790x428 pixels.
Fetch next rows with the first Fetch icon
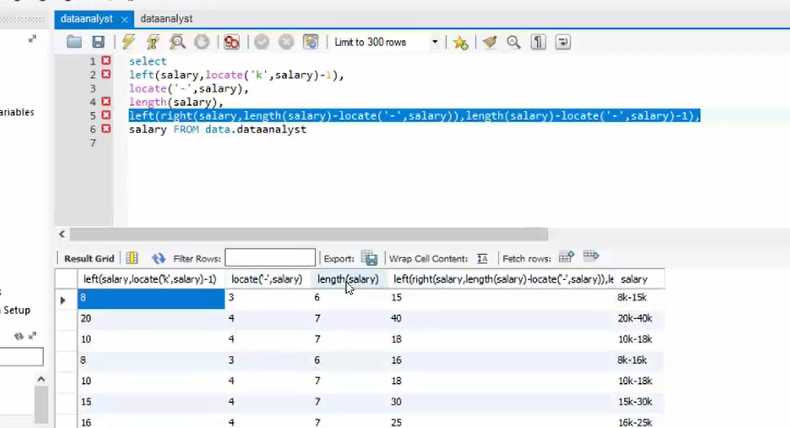coord(566,257)
